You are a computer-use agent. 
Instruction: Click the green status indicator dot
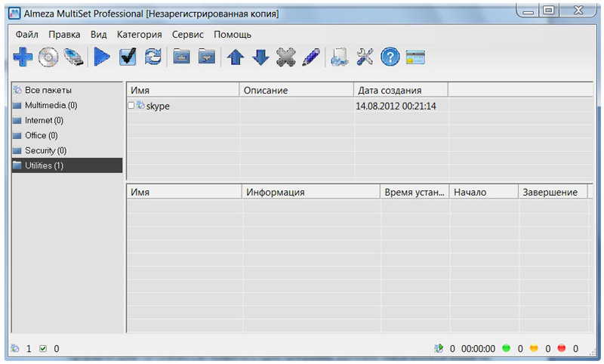click(x=506, y=348)
